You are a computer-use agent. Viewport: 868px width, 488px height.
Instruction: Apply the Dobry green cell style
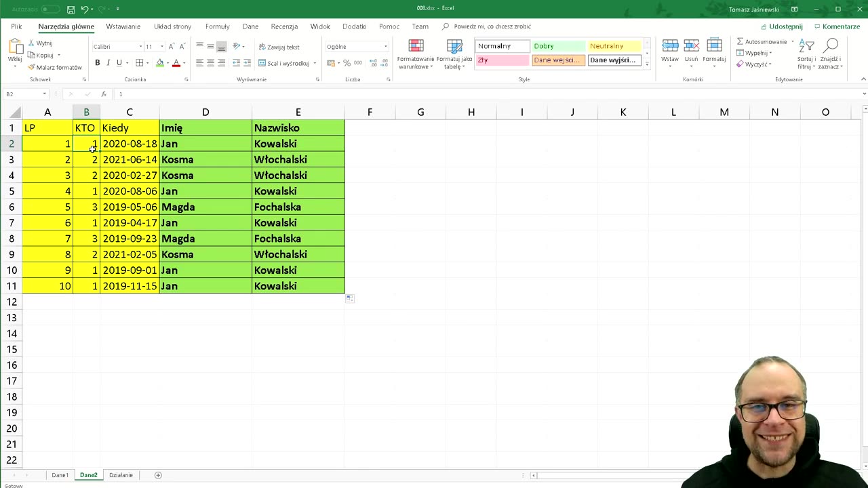[558, 46]
